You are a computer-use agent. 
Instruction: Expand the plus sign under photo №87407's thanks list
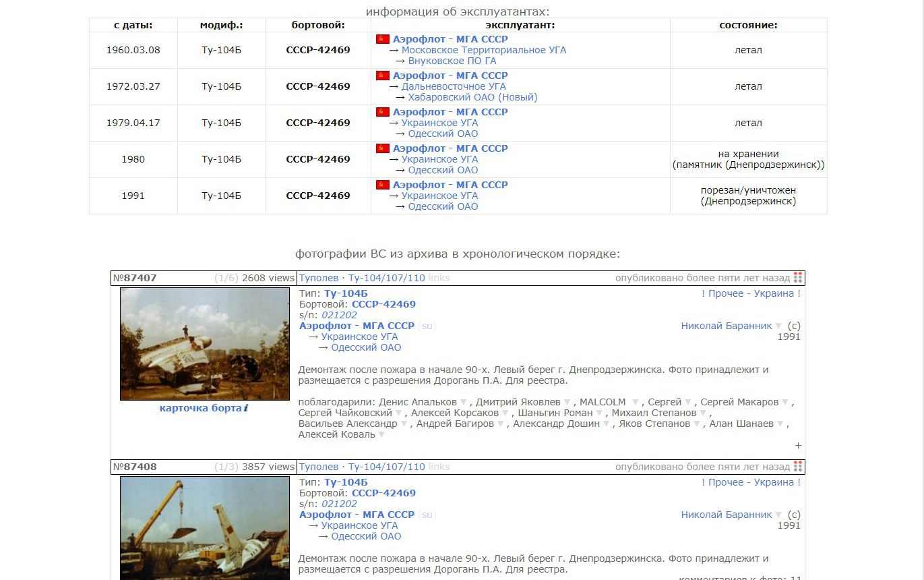[x=798, y=445]
